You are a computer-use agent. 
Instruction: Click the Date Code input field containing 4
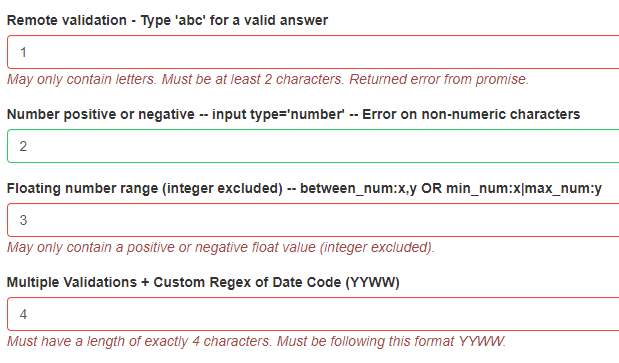(313, 314)
